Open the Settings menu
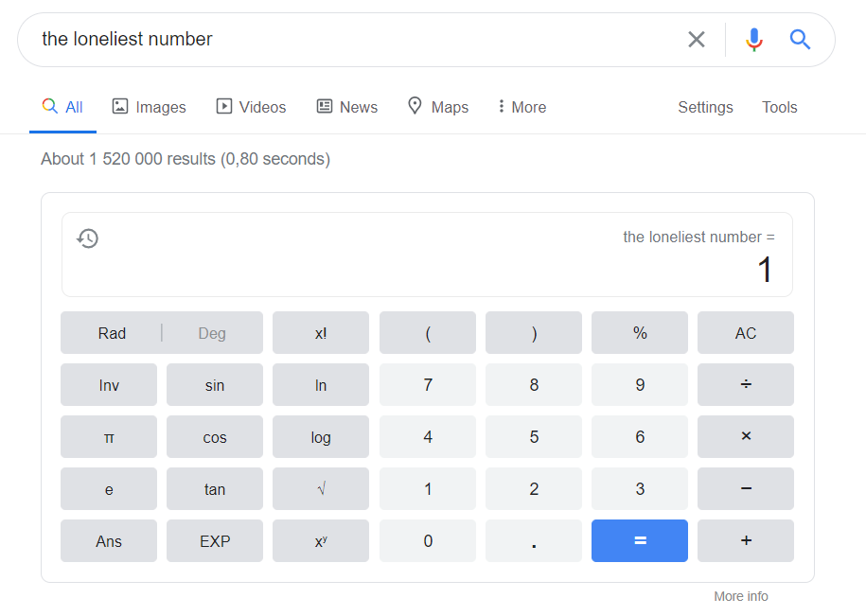Image resolution: width=866 pixels, height=616 pixels. tap(705, 107)
